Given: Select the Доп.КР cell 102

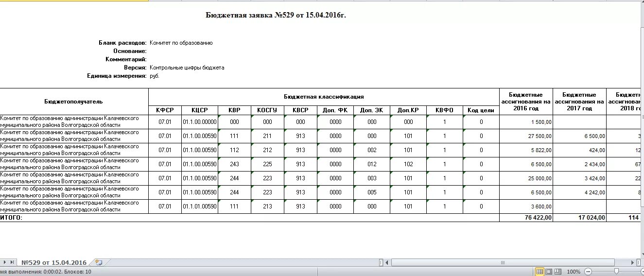Looking at the screenshot, I should coord(408,164).
